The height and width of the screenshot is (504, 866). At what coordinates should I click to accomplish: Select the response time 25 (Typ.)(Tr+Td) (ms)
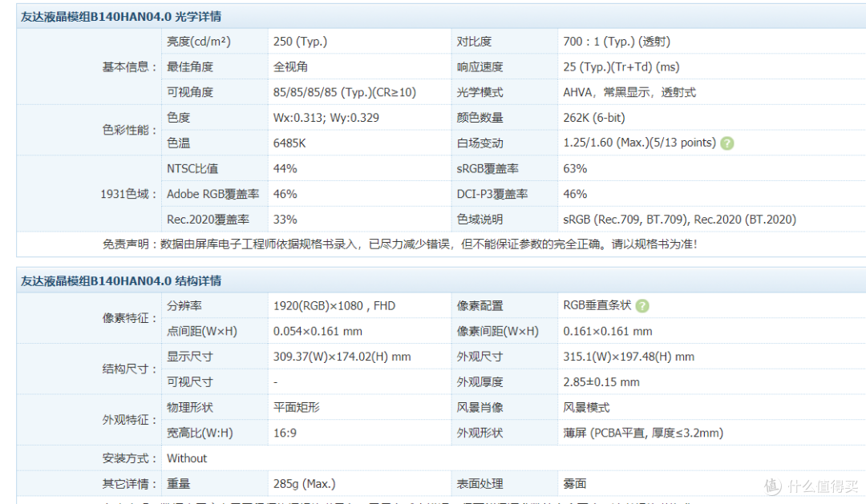pos(621,67)
